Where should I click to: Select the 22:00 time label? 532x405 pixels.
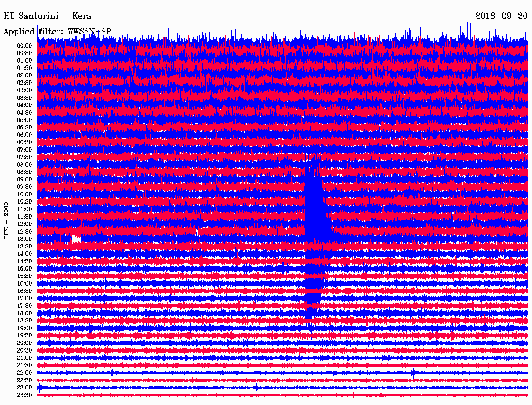click(24, 373)
